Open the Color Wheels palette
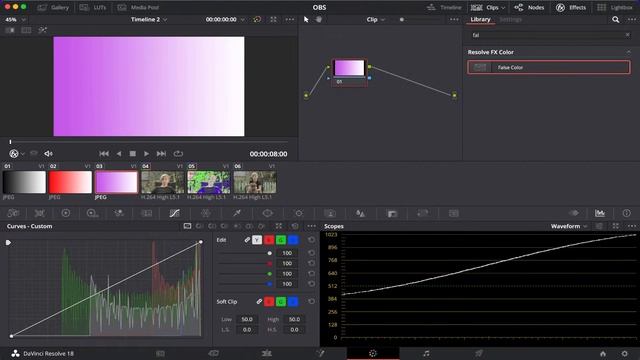This screenshot has height=360, width=640. tap(65, 213)
